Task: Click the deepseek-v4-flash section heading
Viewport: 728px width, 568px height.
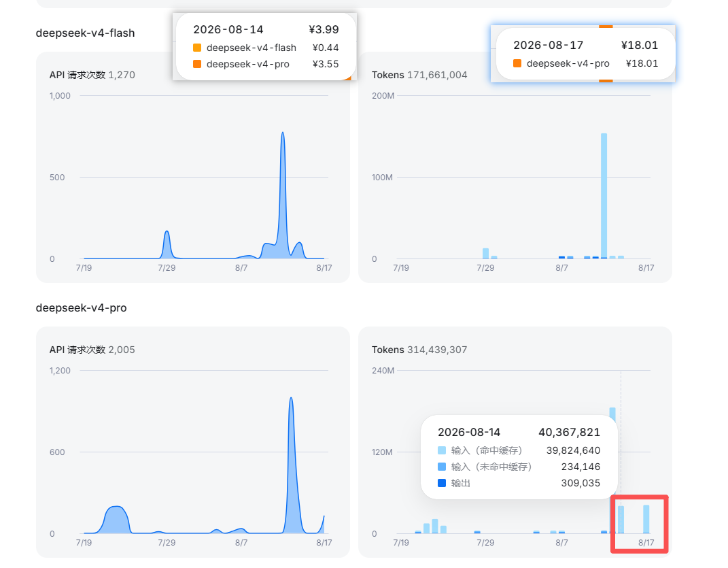Action: [86, 33]
